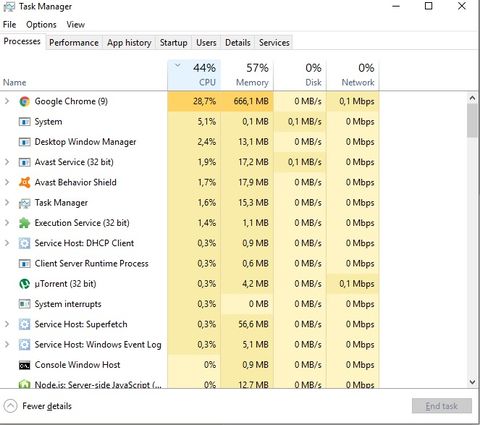This screenshot has width=480, height=425.
Task: Open the Startup tab
Action: tap(173, 43)
